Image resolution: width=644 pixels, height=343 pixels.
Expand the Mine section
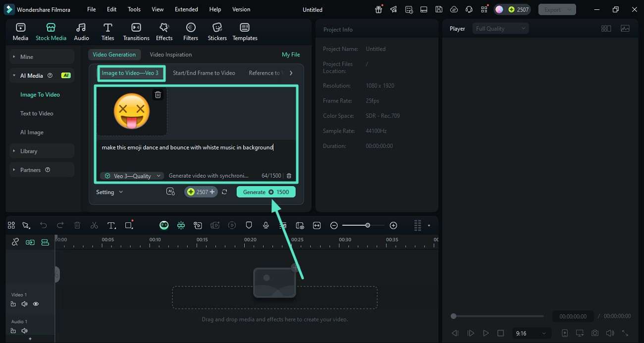(42, 57)
